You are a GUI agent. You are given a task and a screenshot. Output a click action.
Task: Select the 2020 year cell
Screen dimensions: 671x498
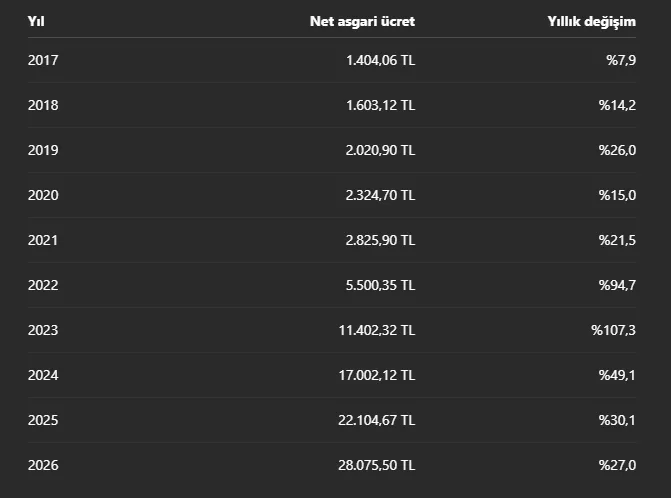tap(43, 195)
